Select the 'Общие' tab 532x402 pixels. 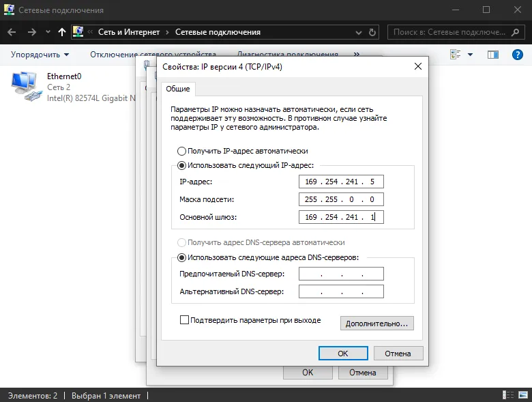point(178,89)
